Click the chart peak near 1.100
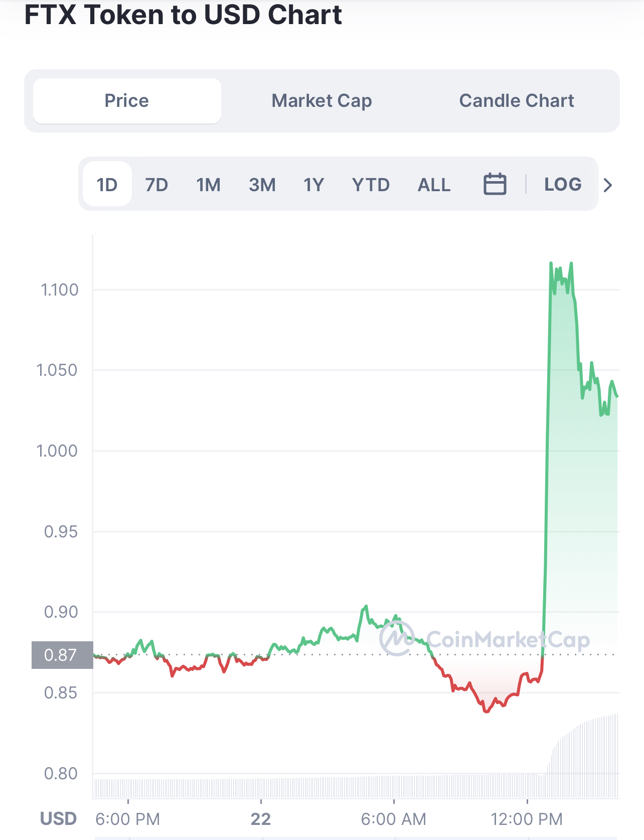Viewport: 644px width, 840px height. (x=551, y=263)
